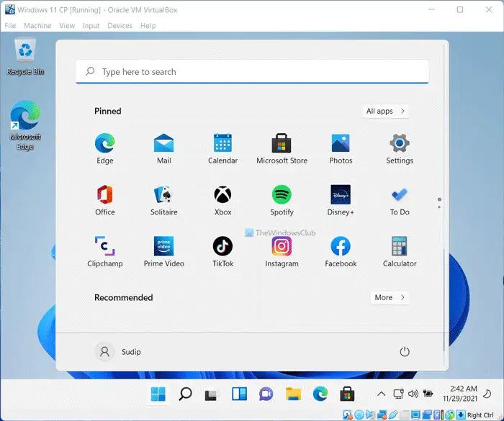Open the Instagram app
The height and width of the screenshot is (421, 504).
(282, 251)
